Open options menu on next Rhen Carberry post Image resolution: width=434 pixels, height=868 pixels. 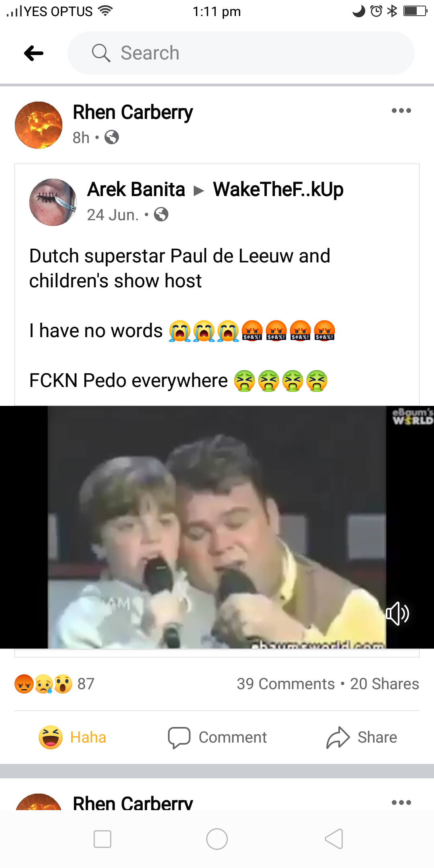tap(401, 802)
